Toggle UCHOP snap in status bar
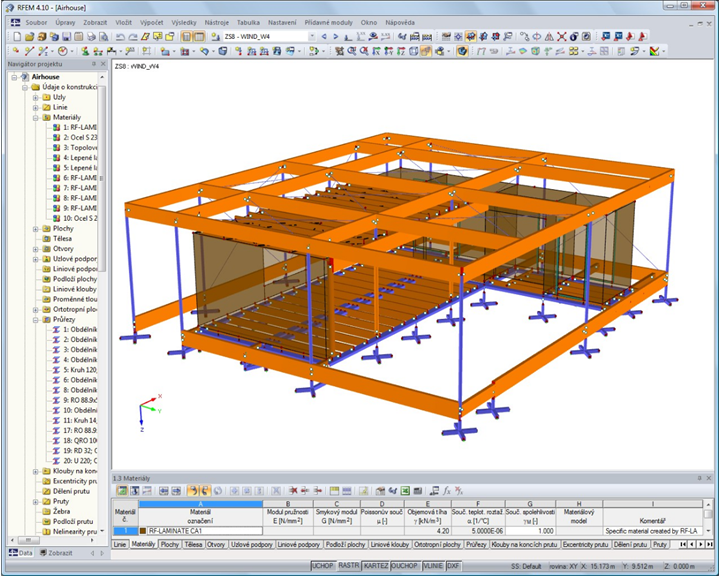720x576 pixels. 323,566
